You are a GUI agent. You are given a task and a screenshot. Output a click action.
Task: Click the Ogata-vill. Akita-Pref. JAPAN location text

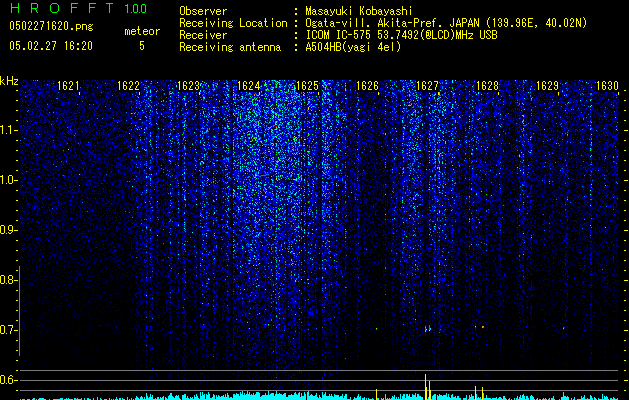click(x=446, y=23)
